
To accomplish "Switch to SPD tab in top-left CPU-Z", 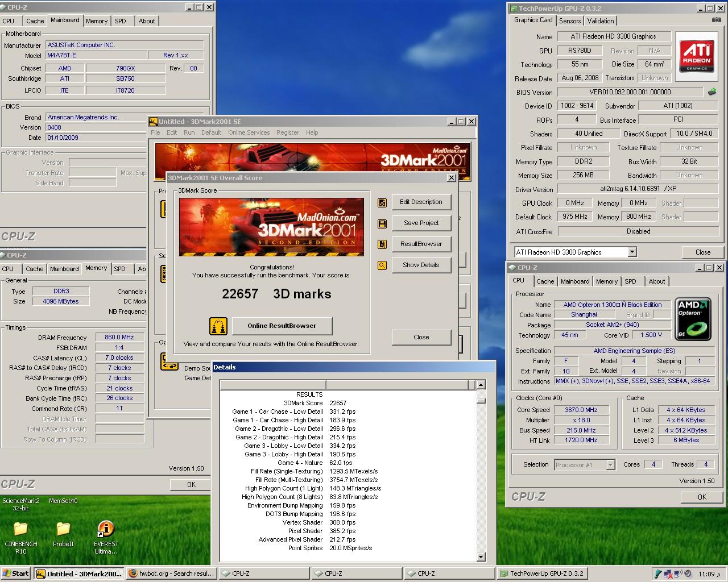I will [120, 21].
